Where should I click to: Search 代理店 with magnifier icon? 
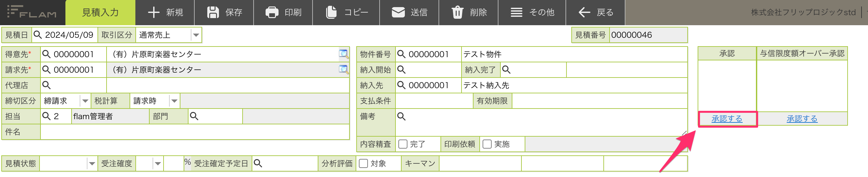[46, 85]
